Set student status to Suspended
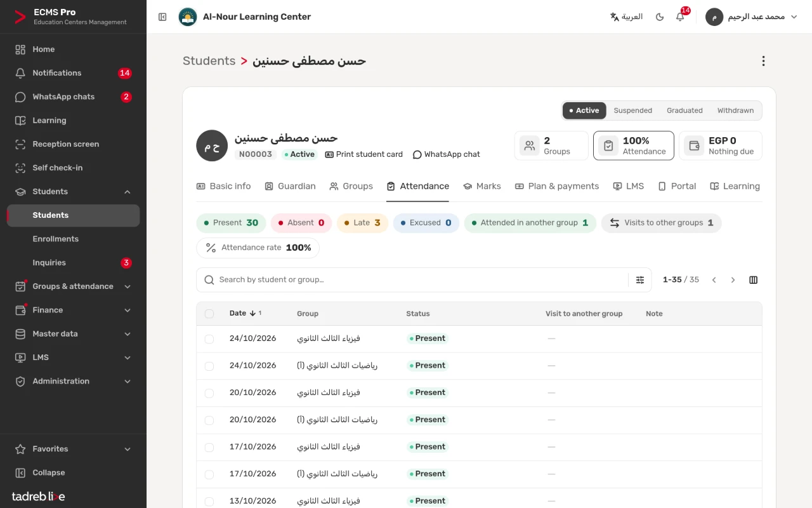812x508 pixels. point(632,110)
